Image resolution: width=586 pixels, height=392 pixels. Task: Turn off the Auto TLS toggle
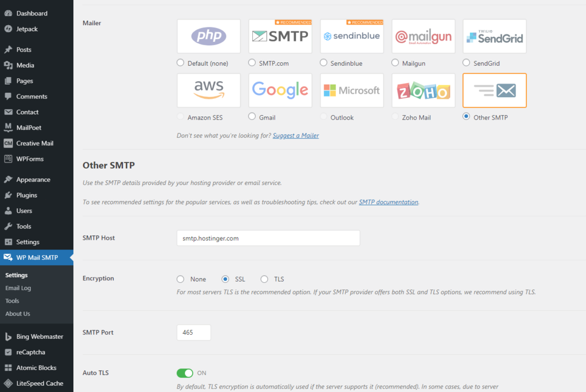tap(185, 373)
